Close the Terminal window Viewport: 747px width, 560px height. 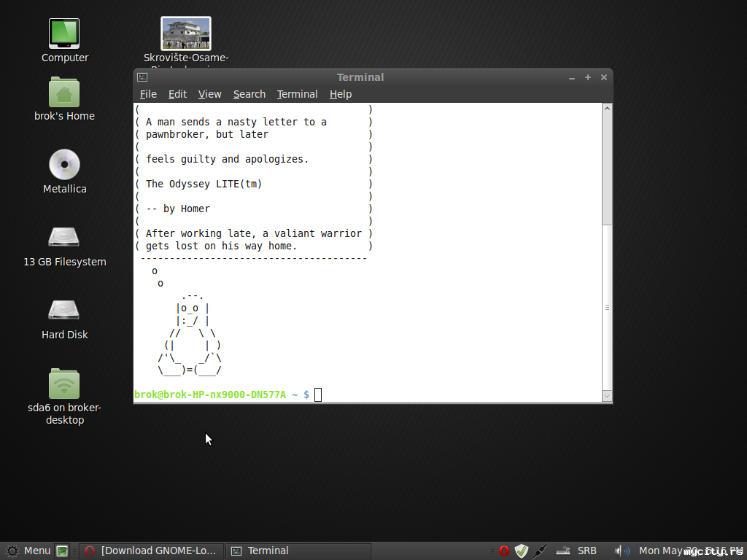tap(603, 77)
